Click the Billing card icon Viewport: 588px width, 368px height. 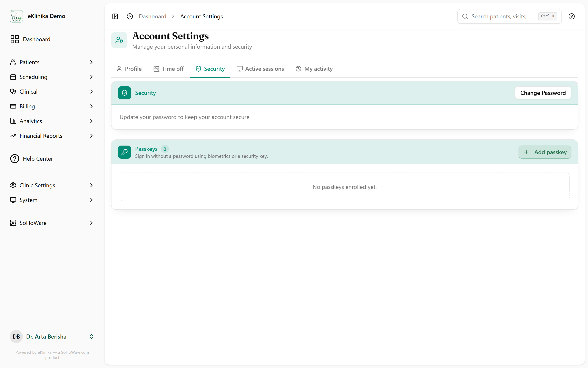tap(13, 106)
